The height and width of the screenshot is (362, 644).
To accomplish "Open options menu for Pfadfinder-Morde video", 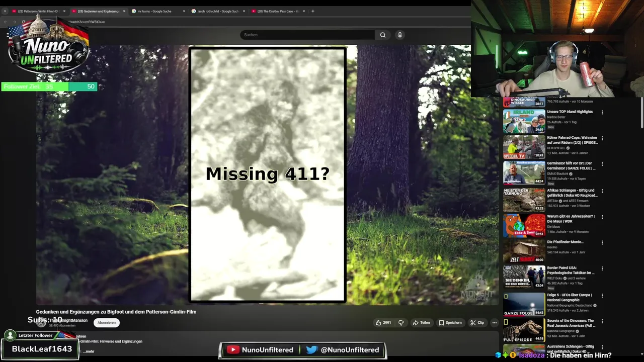I will pyautogui.click(x=602, y=242).
